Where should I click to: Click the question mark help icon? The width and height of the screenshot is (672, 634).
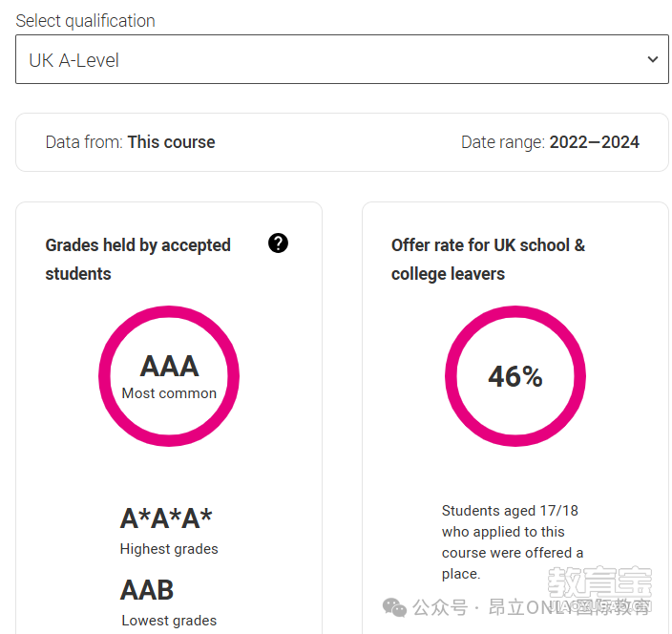[x=278, y=243]
